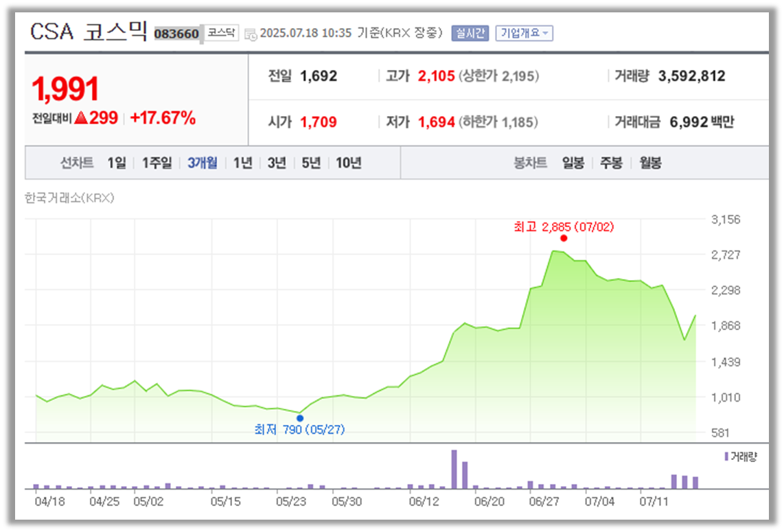
Task: Select the 5년 line chart period
Action: [x=311, y=163]
